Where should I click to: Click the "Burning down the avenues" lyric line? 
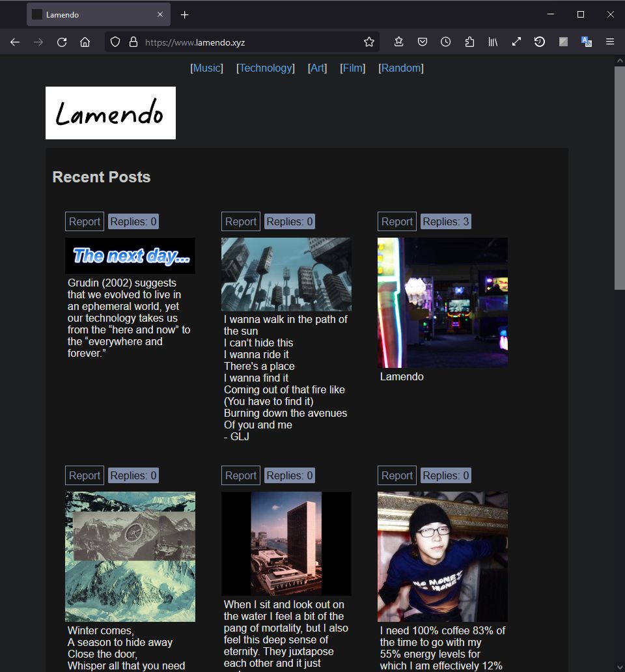pos(286,413)
